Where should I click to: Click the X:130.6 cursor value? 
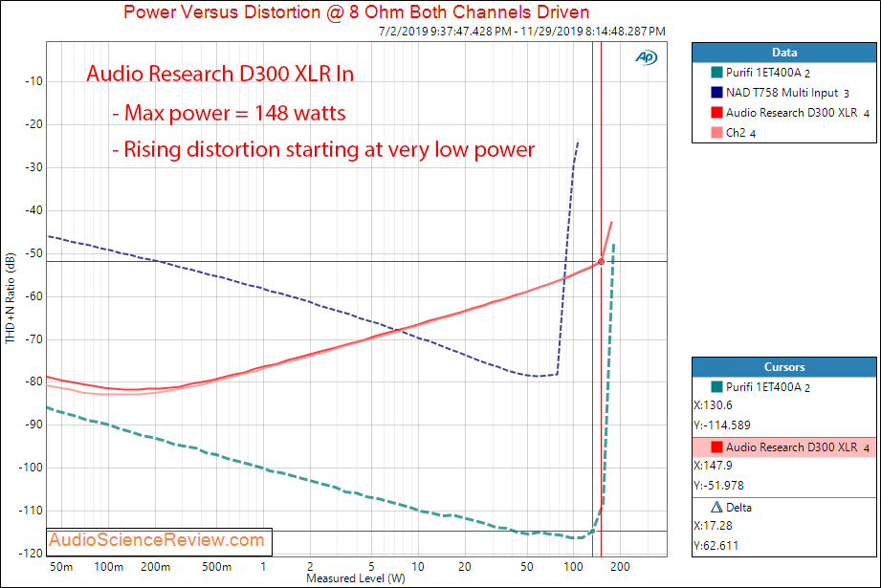point(713,405)
